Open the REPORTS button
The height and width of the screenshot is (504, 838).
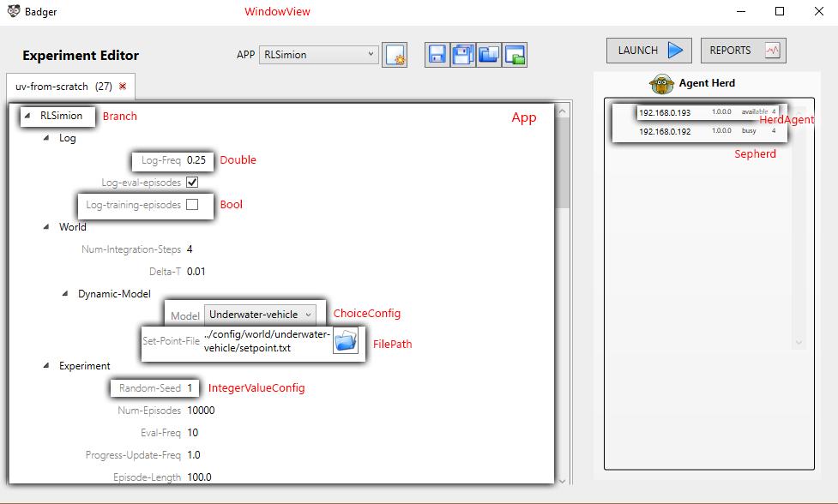744,51
